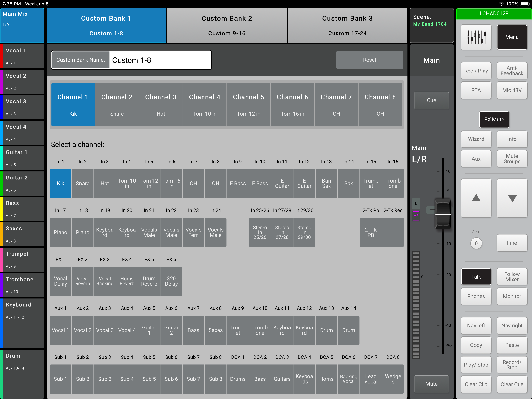
Task: Toggle the Talk button
Action: pyautogui.click(x=476, y=277)
